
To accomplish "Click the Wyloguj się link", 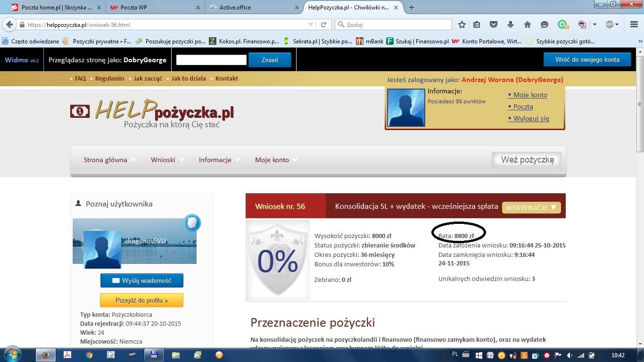I will pyautogui.click(x=531, y=118).
